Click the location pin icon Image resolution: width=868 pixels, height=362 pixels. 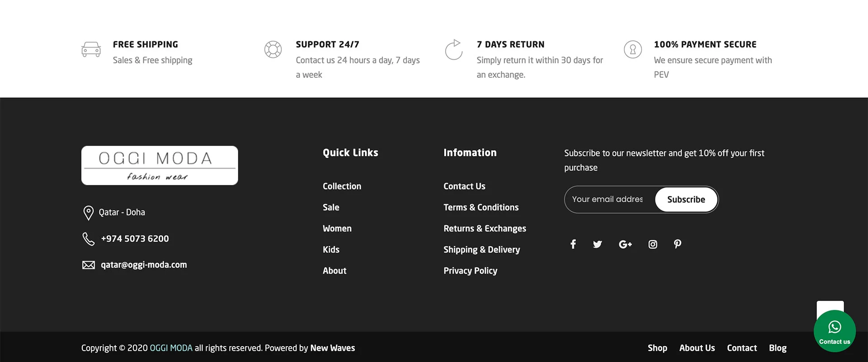click(x=89, y=213)
